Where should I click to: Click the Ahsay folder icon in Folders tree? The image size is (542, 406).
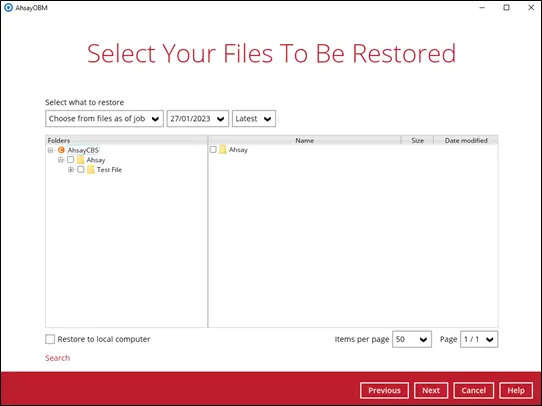coord(81,160)
